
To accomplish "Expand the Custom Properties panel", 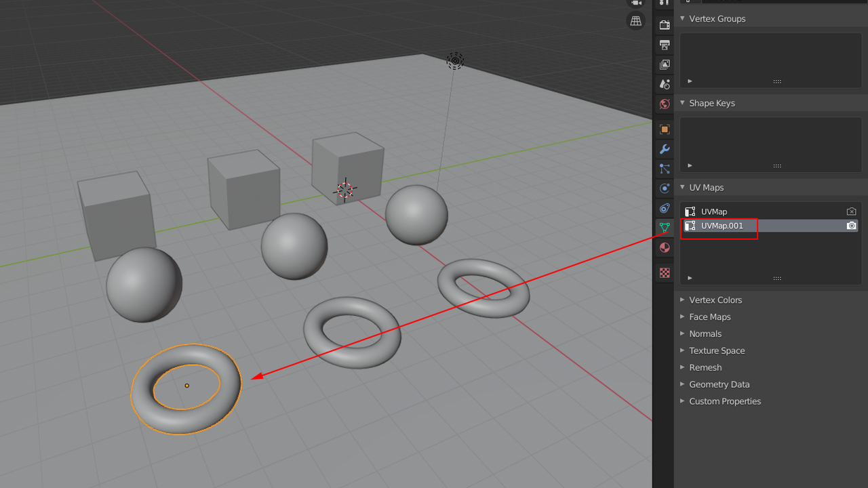I will tap(725, 401).
